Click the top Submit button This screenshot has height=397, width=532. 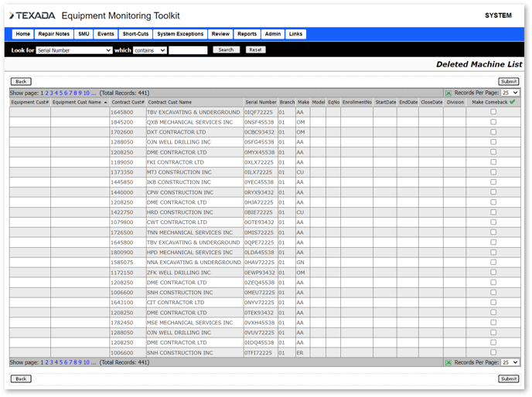click(509, 81)
